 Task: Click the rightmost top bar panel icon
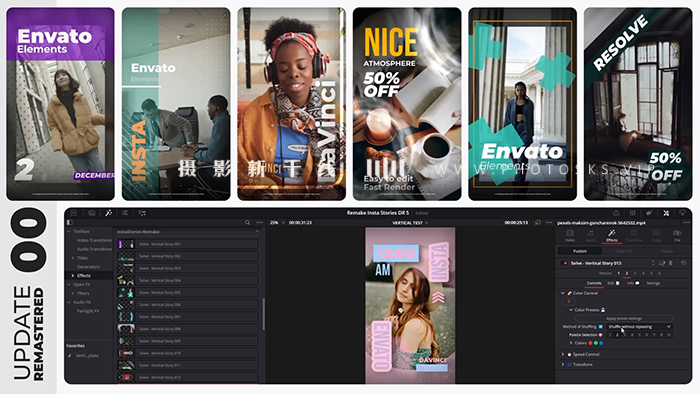point(682,213)
